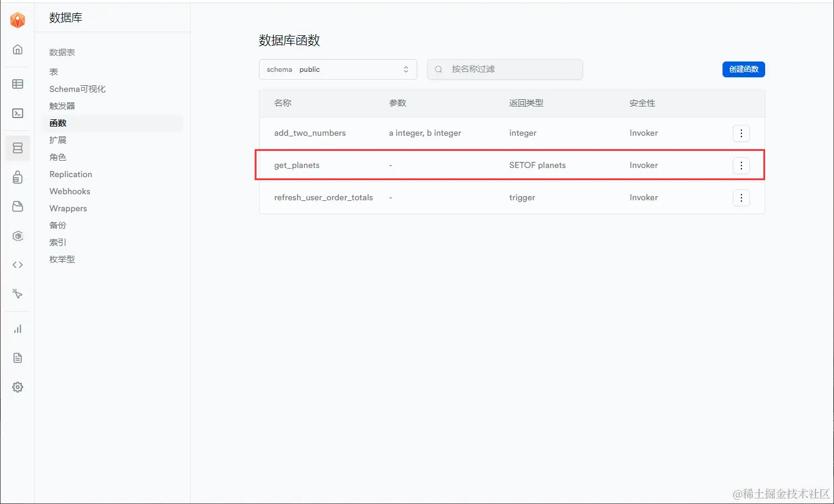Open Webhooks menu item
This screenshot has width=834, height=504.
[x=69, y=191]
